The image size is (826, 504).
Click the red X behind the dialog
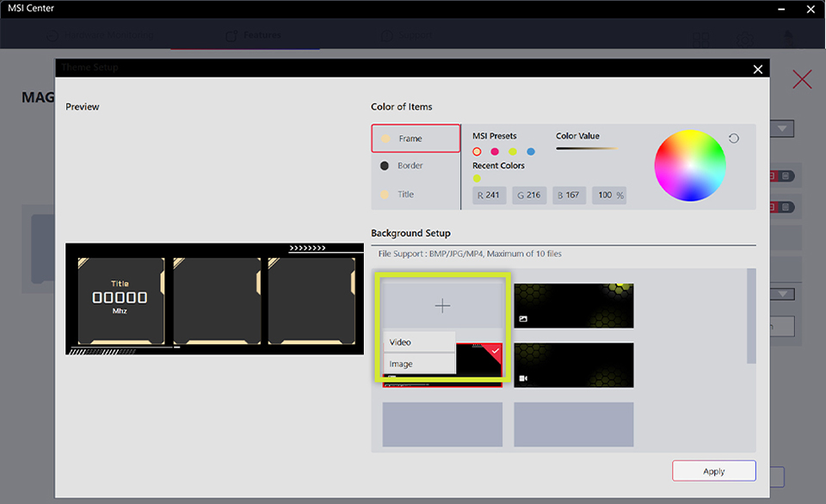point(802,79)
